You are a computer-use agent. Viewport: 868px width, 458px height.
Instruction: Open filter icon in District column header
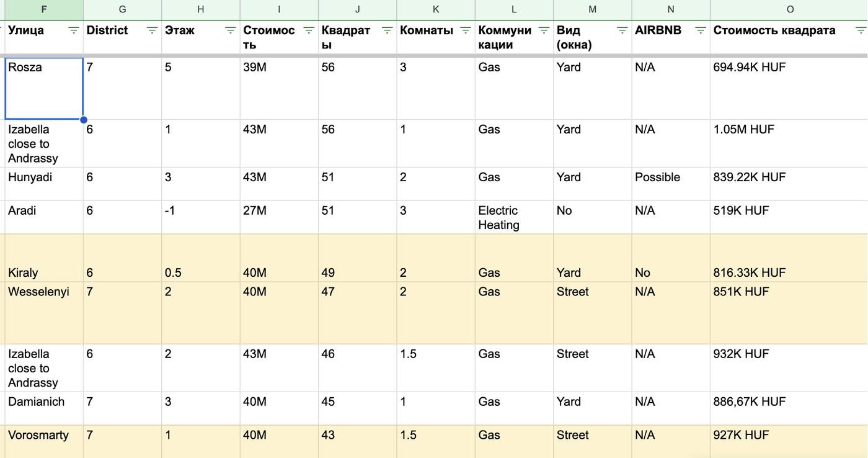(x=152, y=30)
